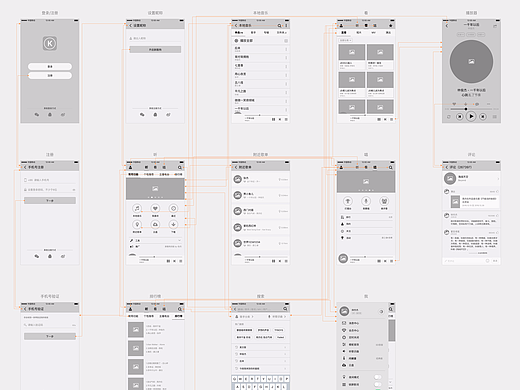Tap heart circle icon on listen screen
This screenshot has height=390, width=520.
[x=155, y=208]
